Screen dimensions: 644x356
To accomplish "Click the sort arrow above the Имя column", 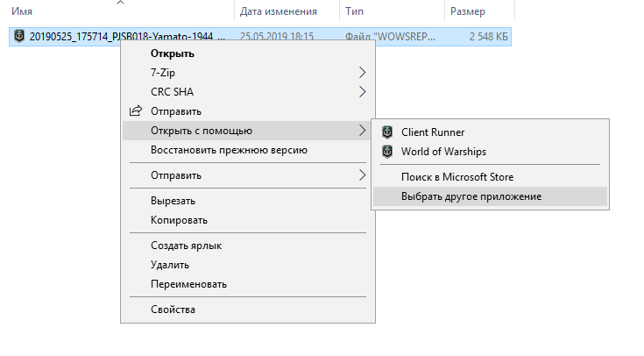I will (x=120, y=3).
